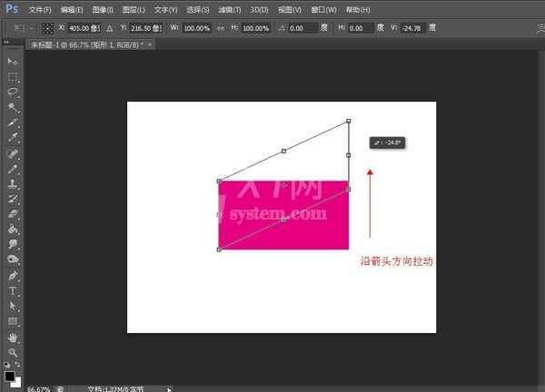Click the top-right transform corner handle
The width and height of the screenshot is (545, 392).
[348, 122]
